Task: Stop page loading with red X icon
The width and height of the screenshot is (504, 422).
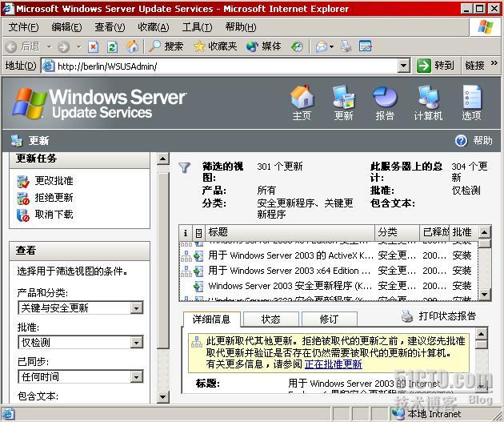Action: [93, 47]
